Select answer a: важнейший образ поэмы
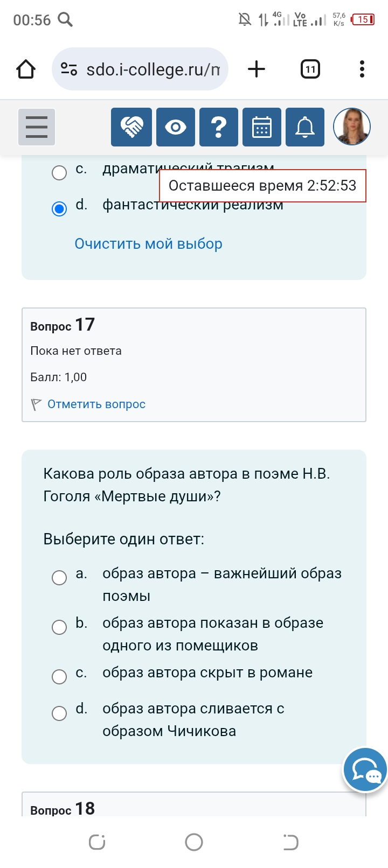This screenshot has height=868, width=388. click(59, 578)
